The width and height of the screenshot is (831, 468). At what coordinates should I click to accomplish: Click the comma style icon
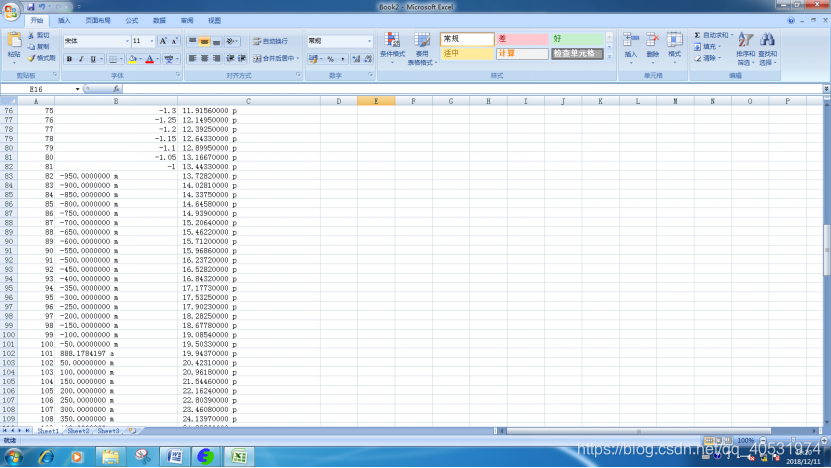(342, 59)
